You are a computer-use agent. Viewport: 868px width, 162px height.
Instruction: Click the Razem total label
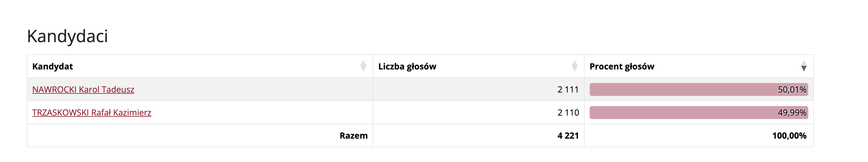354,136
